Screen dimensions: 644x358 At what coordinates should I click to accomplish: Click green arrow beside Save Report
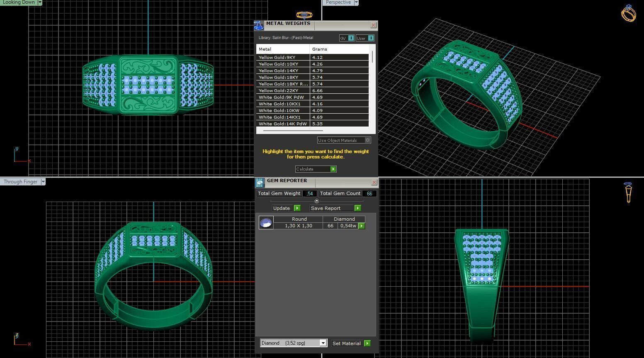click(357, 208)
